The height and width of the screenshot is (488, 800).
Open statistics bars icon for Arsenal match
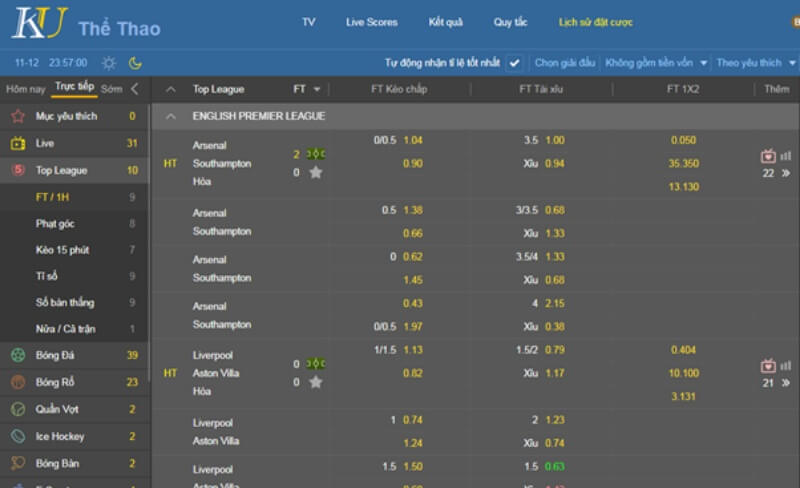pyautogui.click(x=786, y=156)
